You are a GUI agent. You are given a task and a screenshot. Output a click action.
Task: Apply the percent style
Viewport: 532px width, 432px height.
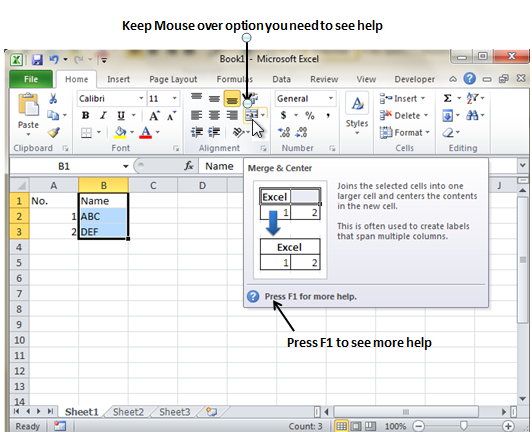tap(309, 115)
